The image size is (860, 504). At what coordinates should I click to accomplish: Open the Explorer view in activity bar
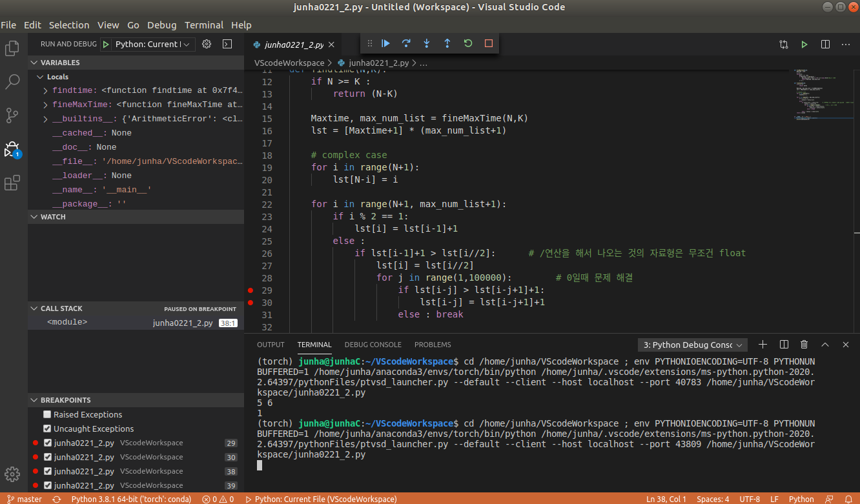coord(12,48)
